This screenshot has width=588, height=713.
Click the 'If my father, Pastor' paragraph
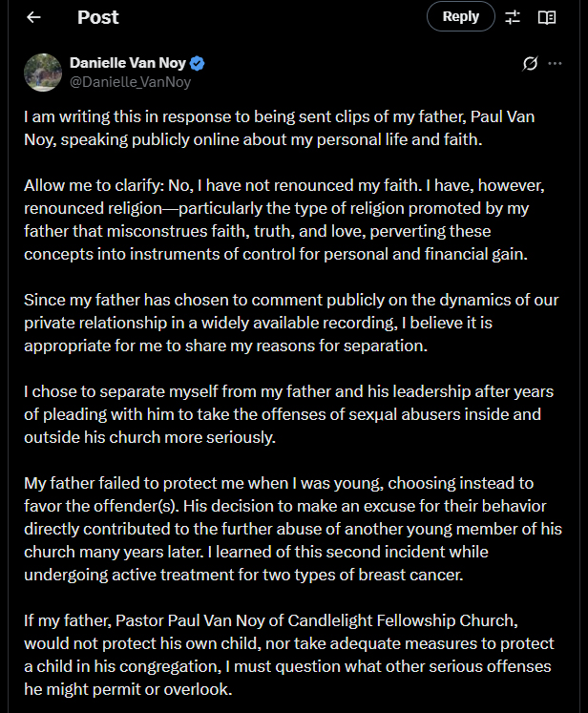(288, 655)
